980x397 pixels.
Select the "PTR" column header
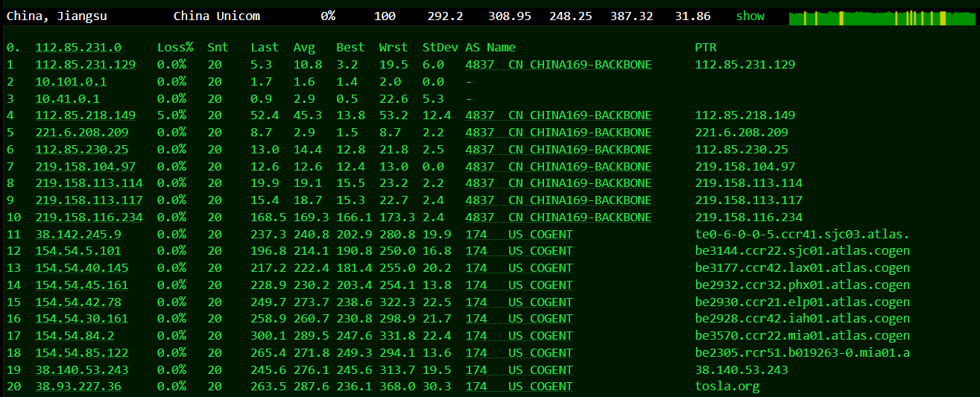pos(706,48)
